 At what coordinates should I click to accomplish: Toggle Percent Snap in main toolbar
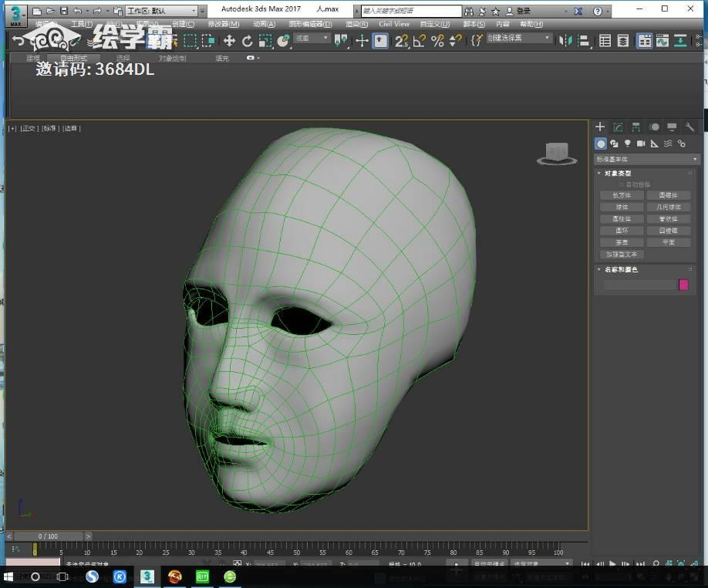pyautogui.click(x=437, y=41)
